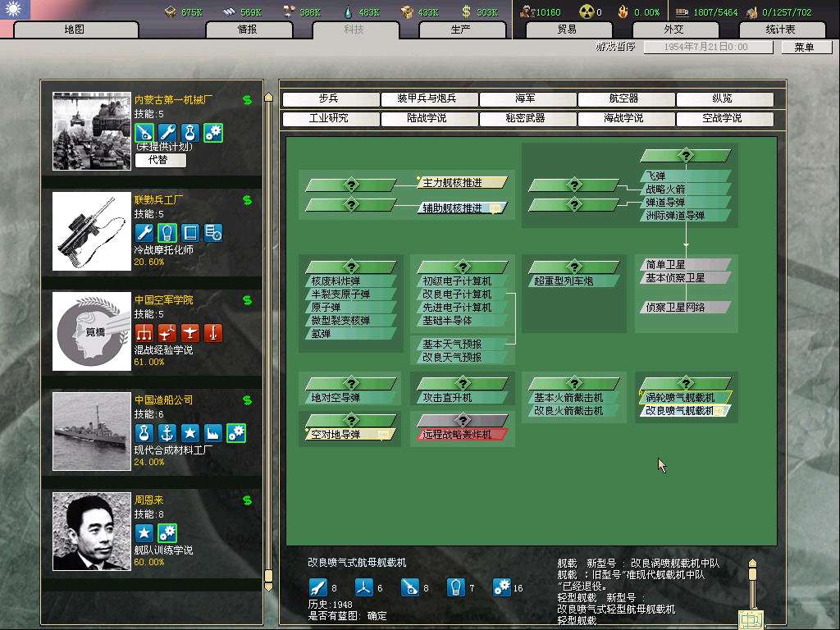
Task: Select the 远程战略轰炸机 technology
Action: (463, 435)
